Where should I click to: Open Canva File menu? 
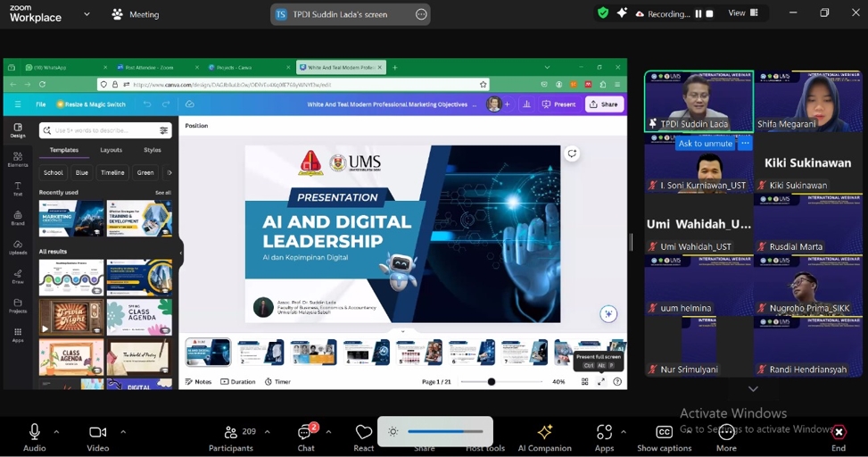[41, 104]
